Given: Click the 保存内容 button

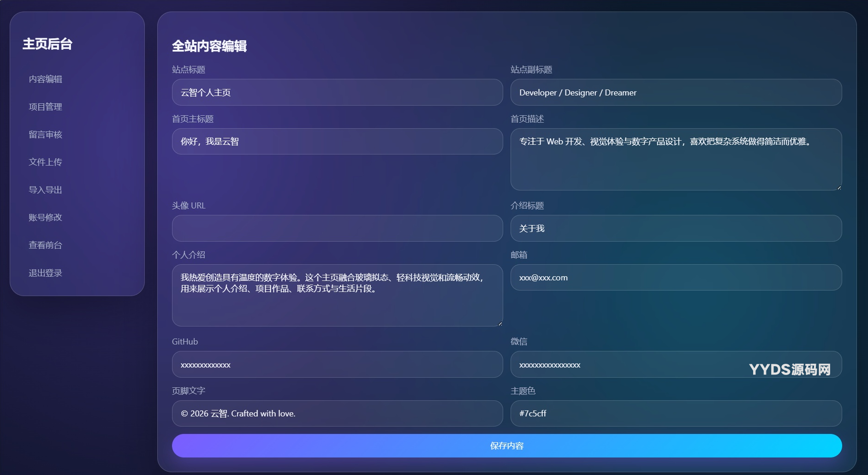Looking at the screenshot, I should 507,445.
